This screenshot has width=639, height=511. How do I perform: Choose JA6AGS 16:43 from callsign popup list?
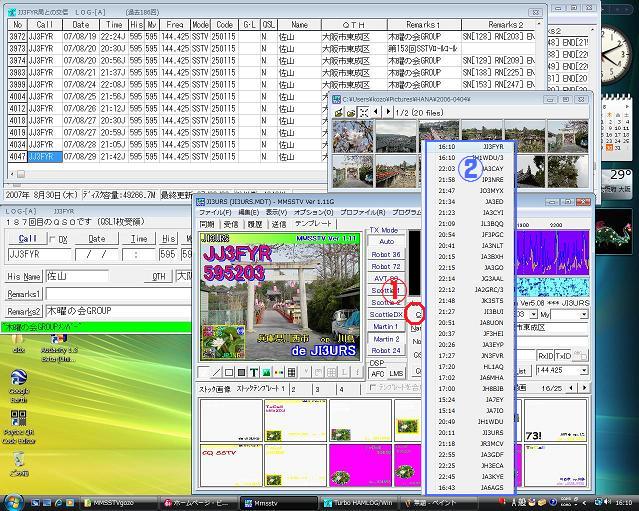click(x=471, y=487)
